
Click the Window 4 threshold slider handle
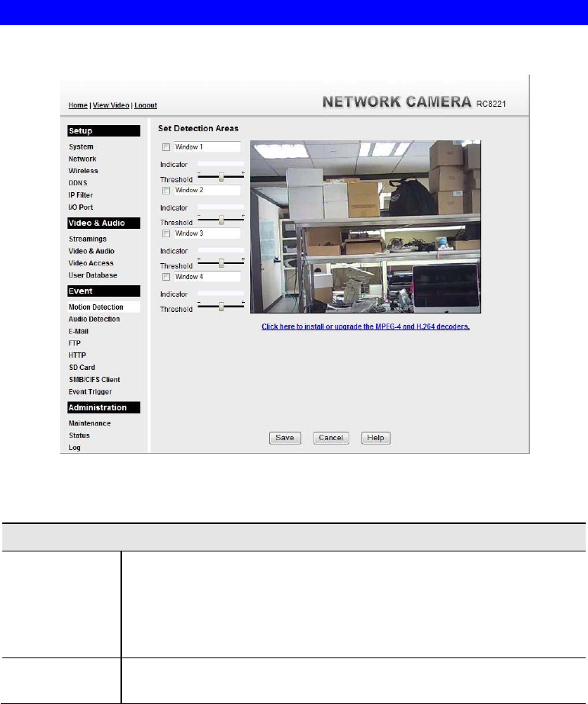221,306
